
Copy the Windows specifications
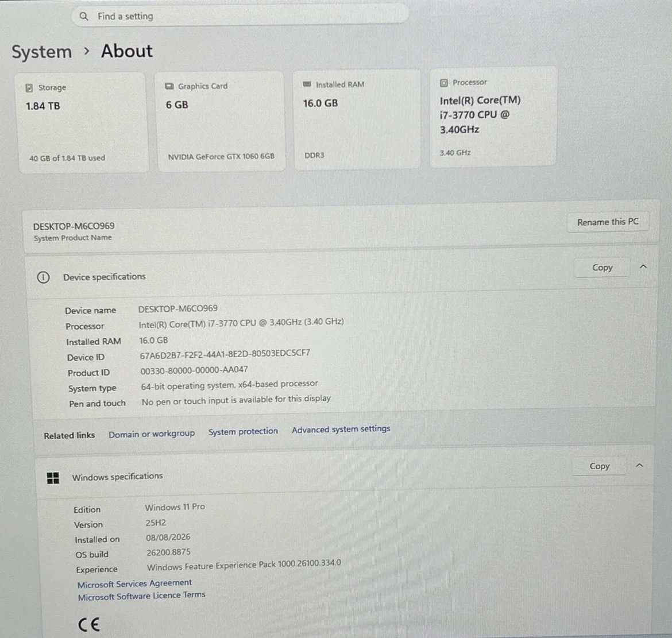[599, 466]
